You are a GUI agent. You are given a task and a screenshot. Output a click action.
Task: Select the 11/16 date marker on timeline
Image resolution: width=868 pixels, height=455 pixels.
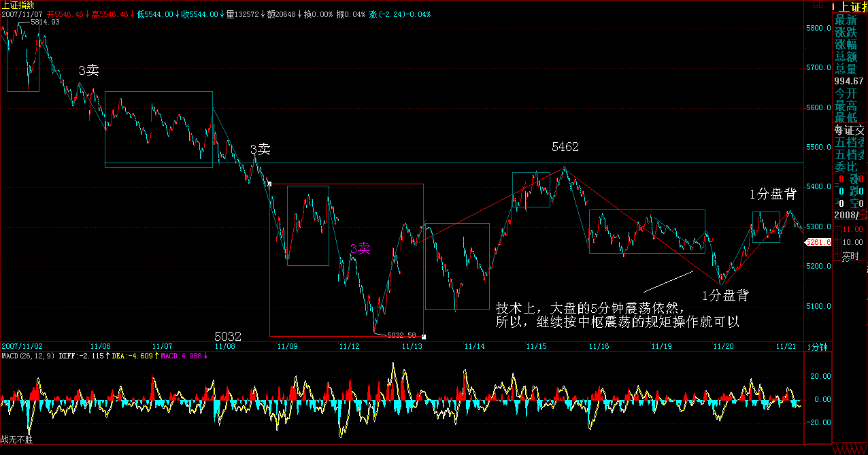click(599, 346)
